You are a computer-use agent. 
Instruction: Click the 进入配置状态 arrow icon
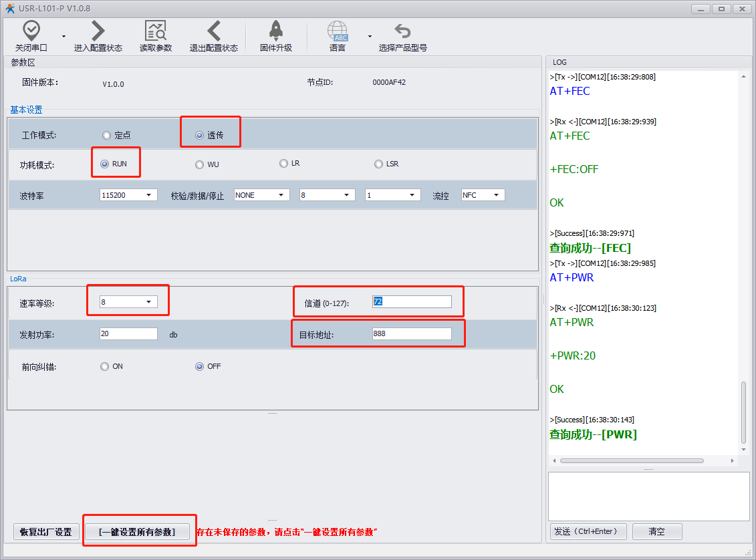98,31
